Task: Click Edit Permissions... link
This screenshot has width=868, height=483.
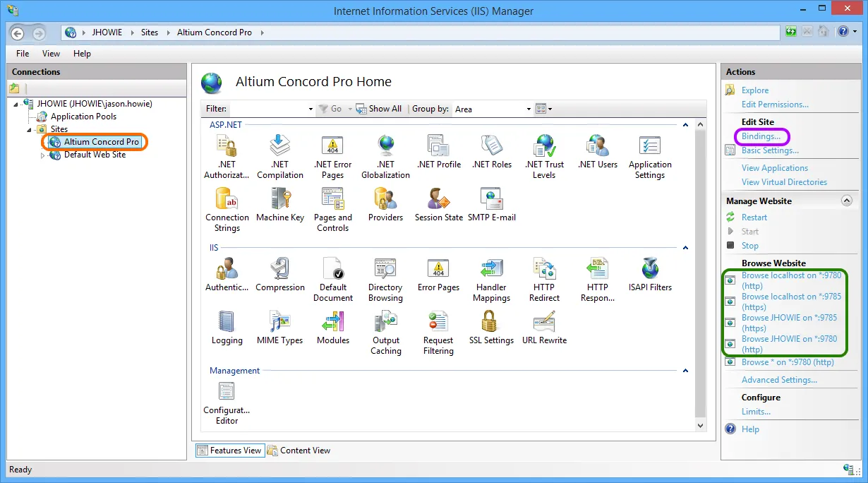Action: click(775, 105)
